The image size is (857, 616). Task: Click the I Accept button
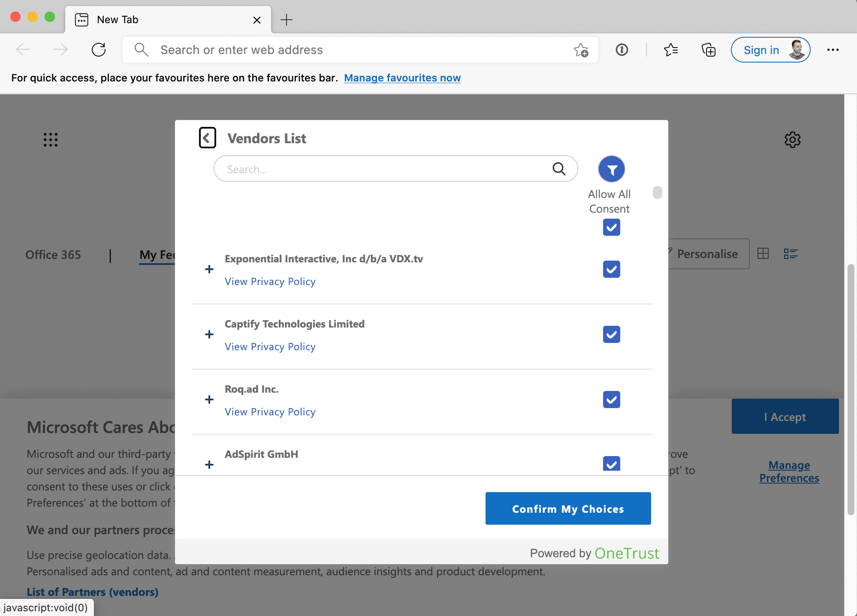pos(785,416)
